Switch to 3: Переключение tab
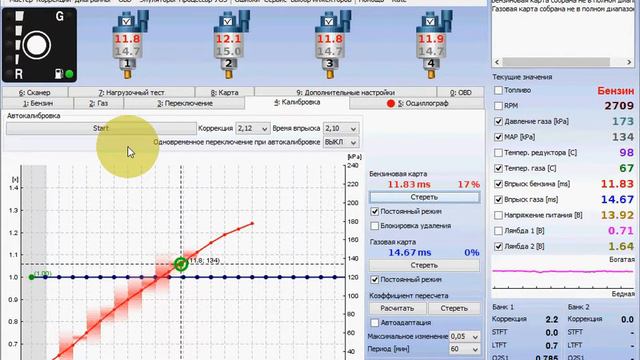The height and width of the screenshot is (360, 640). (x=185, y=103)
